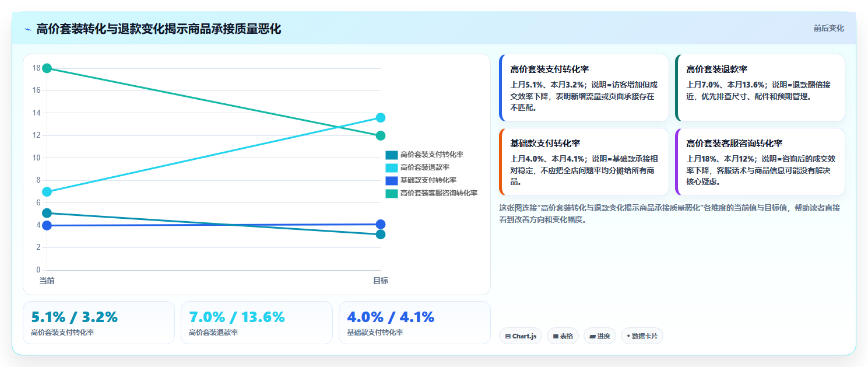
Task: Click the y-axis value 18
Action: point(36,68)
